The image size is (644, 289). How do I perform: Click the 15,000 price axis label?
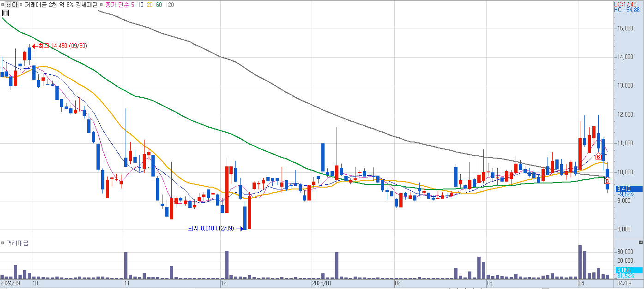coord(626,29)
